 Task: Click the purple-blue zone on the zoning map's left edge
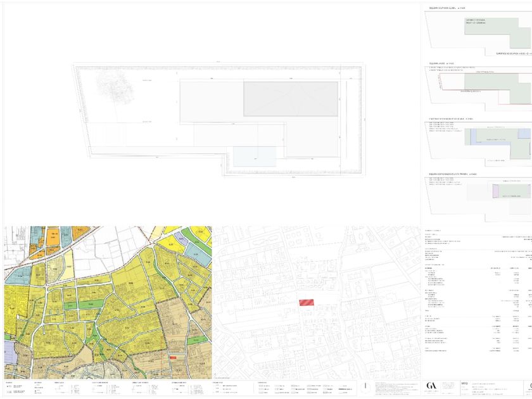10,353
